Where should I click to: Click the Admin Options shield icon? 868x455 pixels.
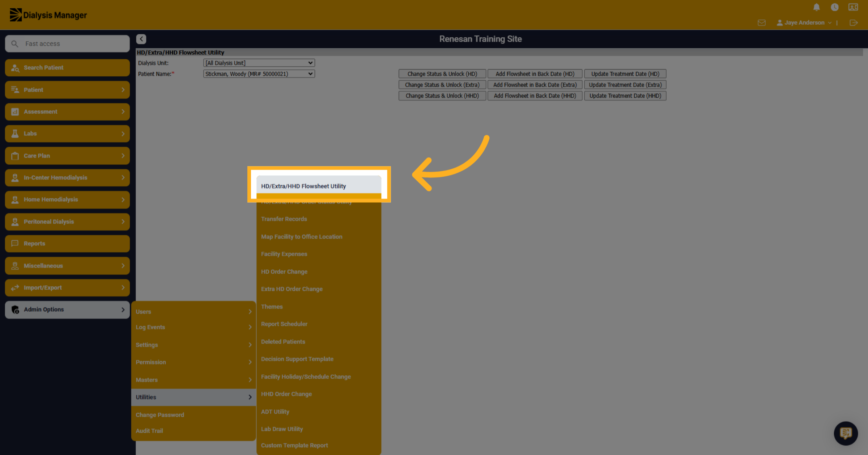pos(15,309)
